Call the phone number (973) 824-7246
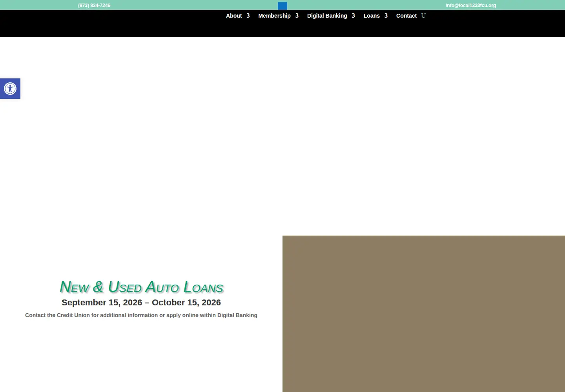Viewport: 565px width, 392px height. (x=94, y=5)
